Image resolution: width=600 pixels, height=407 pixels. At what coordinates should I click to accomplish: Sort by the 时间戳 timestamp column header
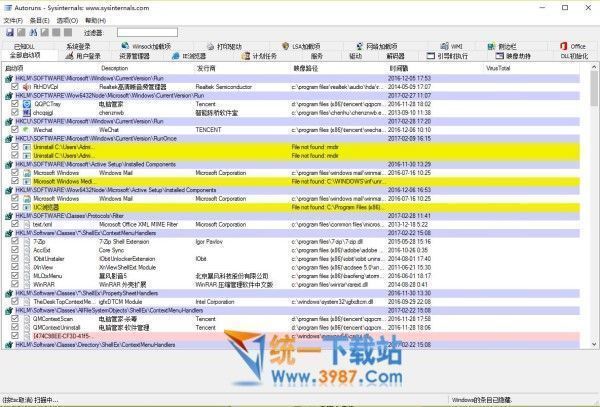[399, 68]
